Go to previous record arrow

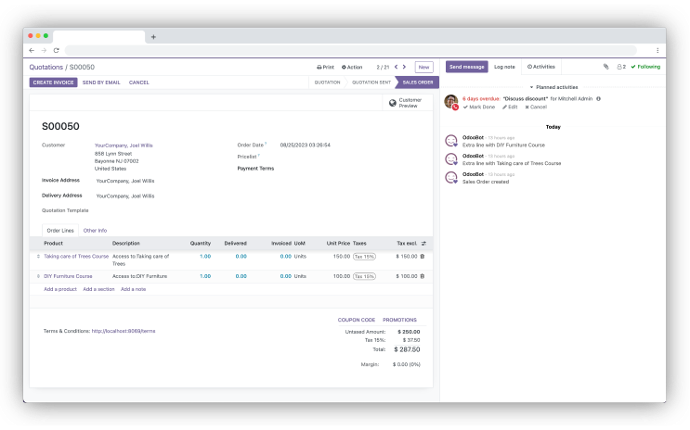(395, 67)
